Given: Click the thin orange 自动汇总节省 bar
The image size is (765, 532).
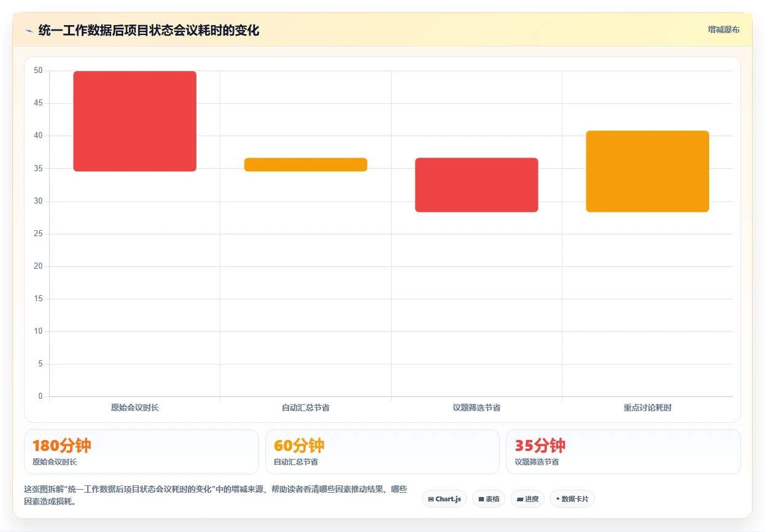Looking at the screenshot, I should point(306,164).
